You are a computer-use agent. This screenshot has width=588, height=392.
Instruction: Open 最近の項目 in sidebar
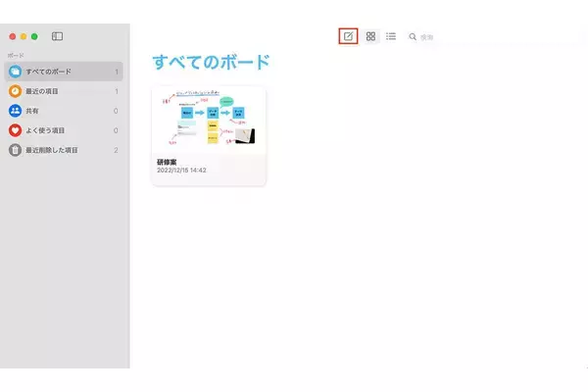[x=64, y=91]
